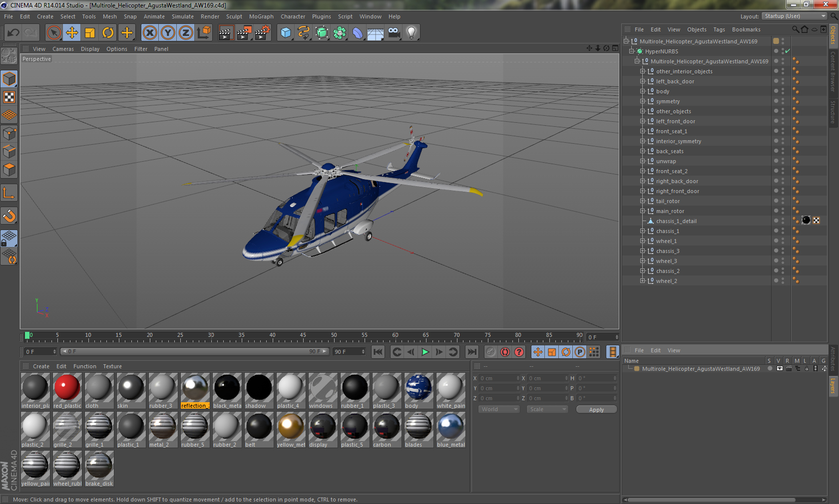Open the deformer objects icon
This screenshot has height=504, width=839.
click(358, 33)
